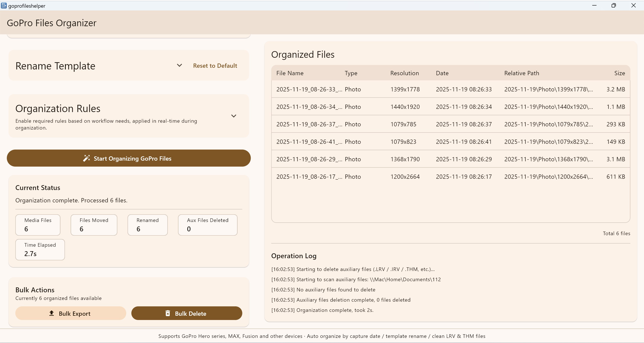Click the 'No auxiliary files found' log entry

(x=323, y=290)
